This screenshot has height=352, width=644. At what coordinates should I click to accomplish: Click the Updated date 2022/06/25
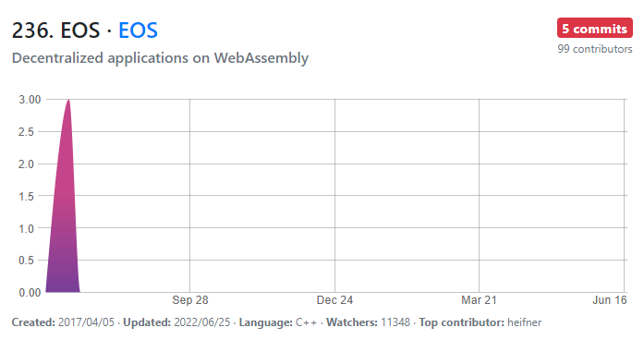coord(202,322)
